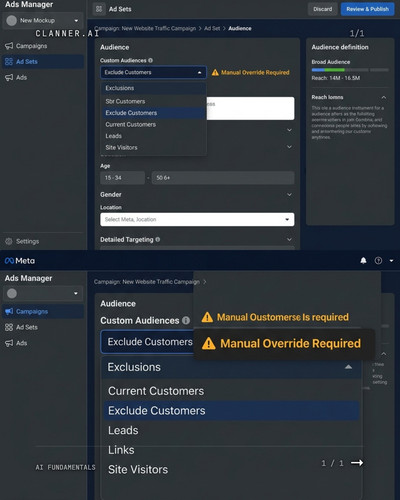400x500 pixels.
Task: Click the info icon next to Detailed Targeting
Action: coord(158,239)
